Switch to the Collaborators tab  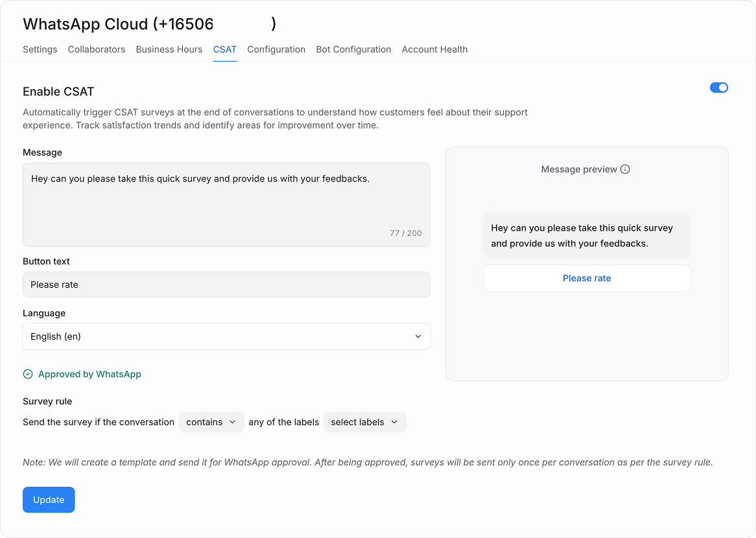pyautogui.click(x=97, y=49)
